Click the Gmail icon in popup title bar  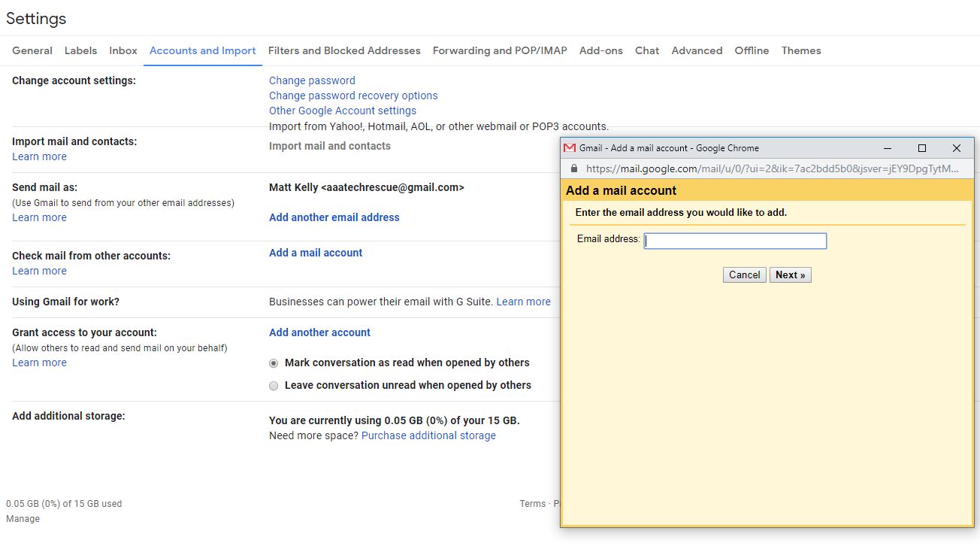click(x=570, y=148)
